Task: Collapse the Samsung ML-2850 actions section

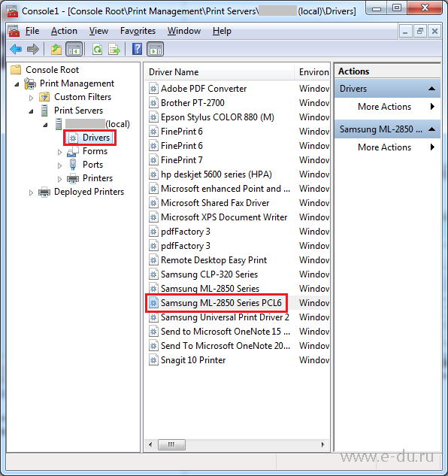Action: coord(431,129)
